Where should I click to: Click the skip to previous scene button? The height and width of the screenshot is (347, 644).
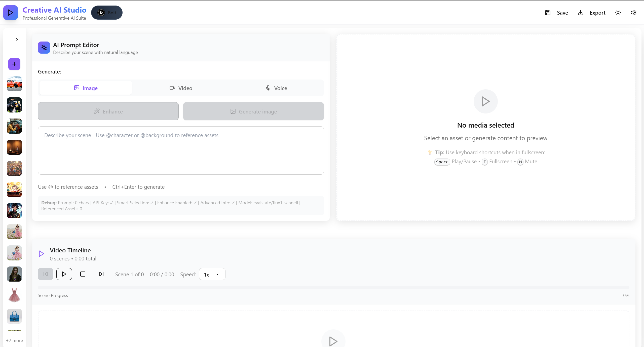pyautogui.click(x=46, y=274)
